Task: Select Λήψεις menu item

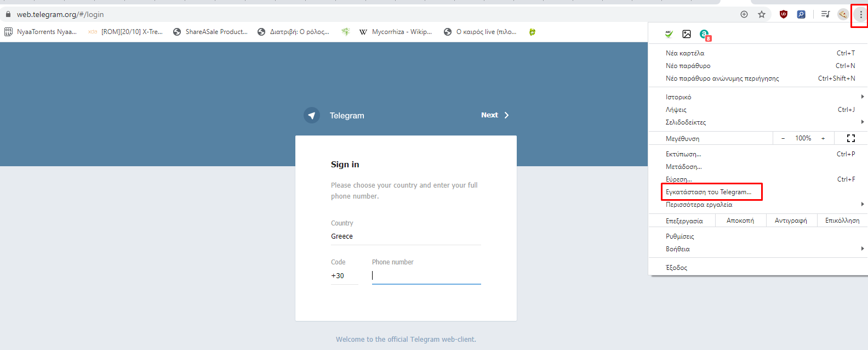Action: [758, 110]
